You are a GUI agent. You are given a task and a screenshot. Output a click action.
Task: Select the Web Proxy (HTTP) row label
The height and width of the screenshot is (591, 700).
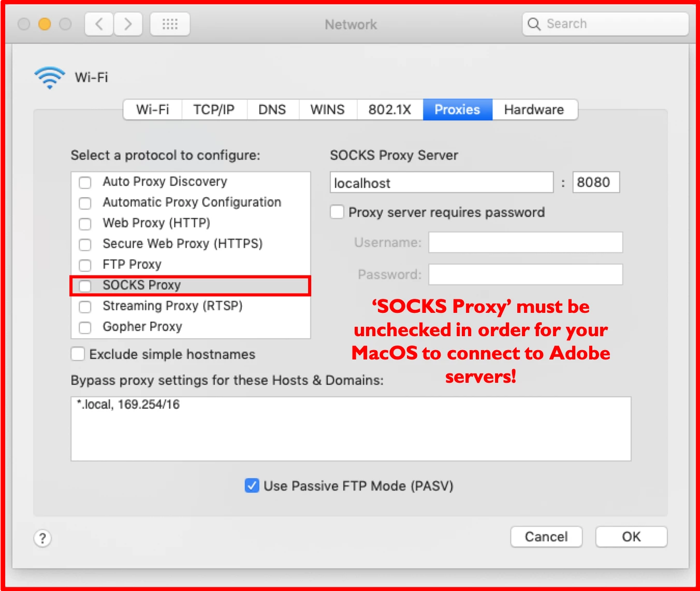pyautogui.click(x=156, y=223)
